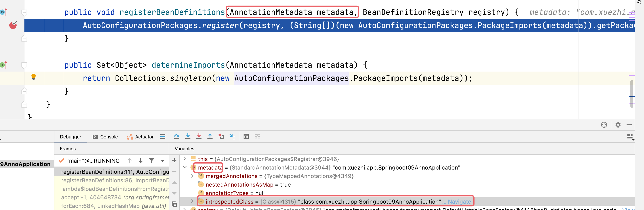
Task: Click the Remove Watch minus icon
Action: [x=174, y=171]
